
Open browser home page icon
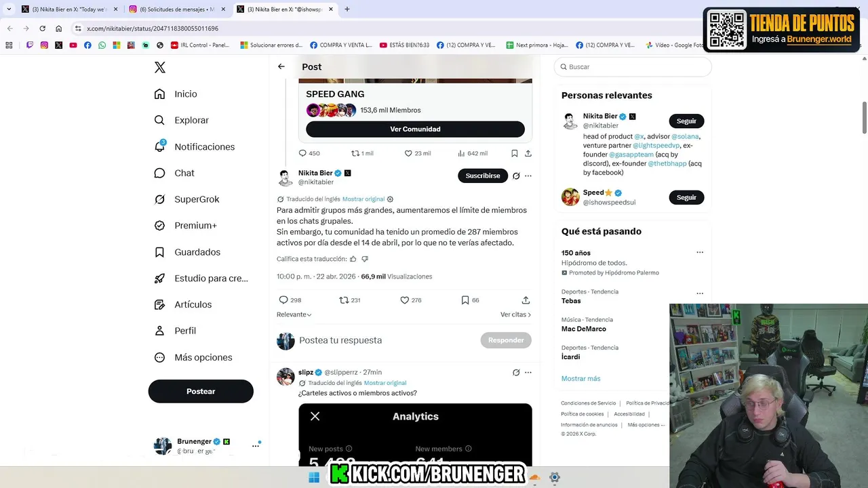pyautogui.click(x=58, y=28)
